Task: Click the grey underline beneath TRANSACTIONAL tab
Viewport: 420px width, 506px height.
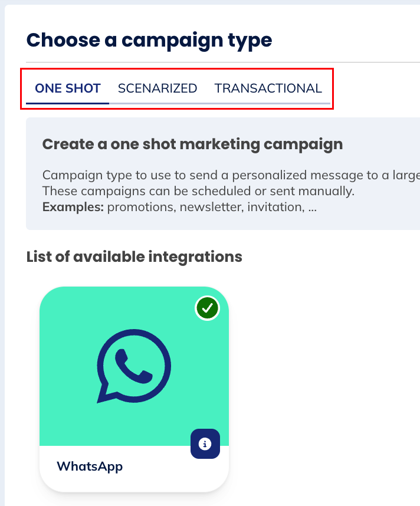Action: coord(268,103)
